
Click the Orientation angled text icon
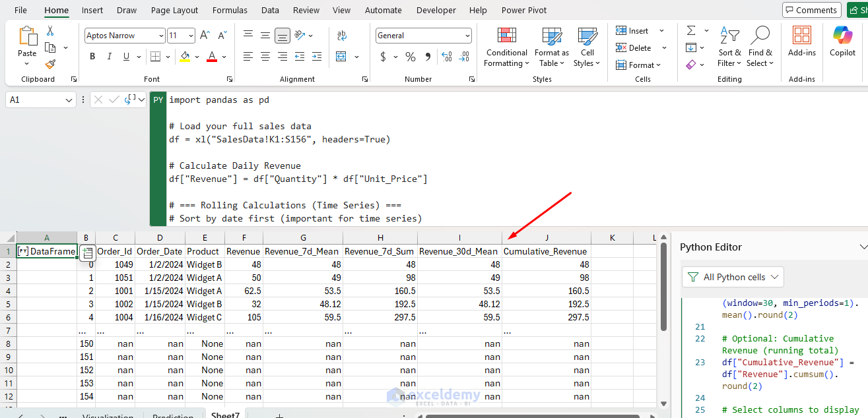(300, 36)
